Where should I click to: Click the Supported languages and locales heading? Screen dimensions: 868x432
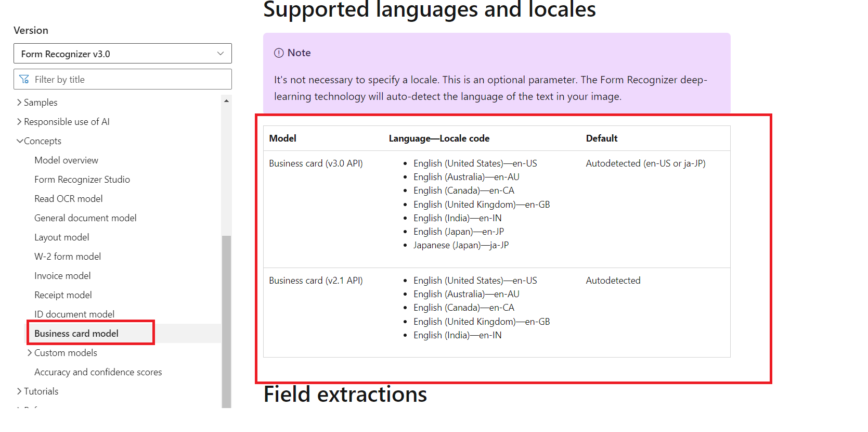429,9
